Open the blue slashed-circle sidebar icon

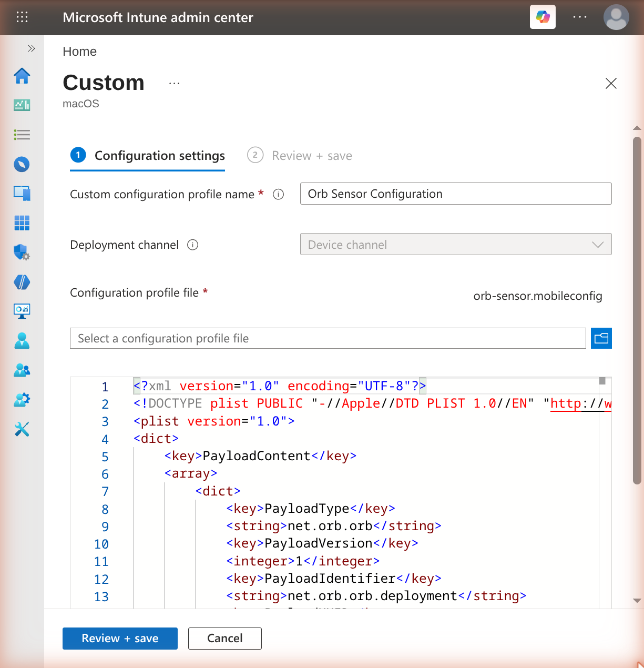pyautogui.click(x=22, y=282)
